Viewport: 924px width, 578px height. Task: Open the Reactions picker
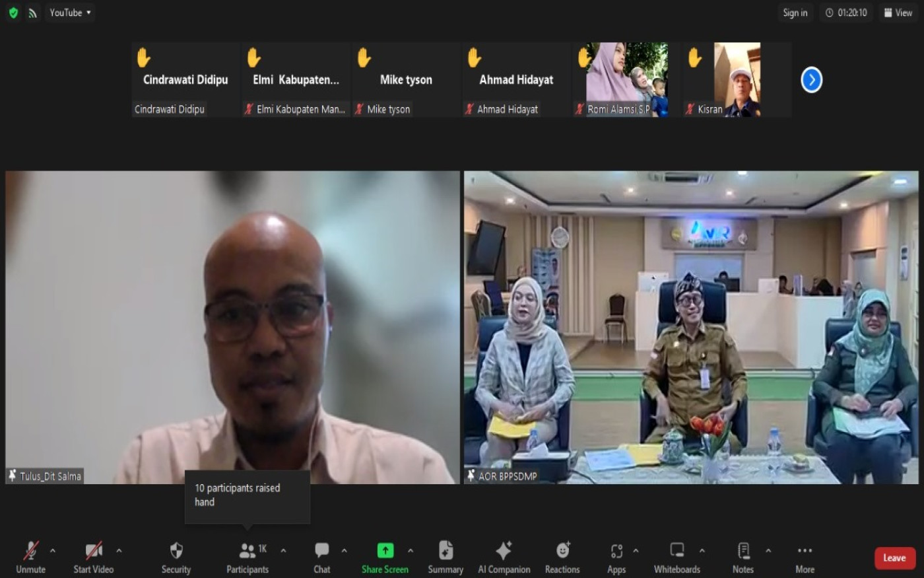pyautogui.click(x=562, y=557)
